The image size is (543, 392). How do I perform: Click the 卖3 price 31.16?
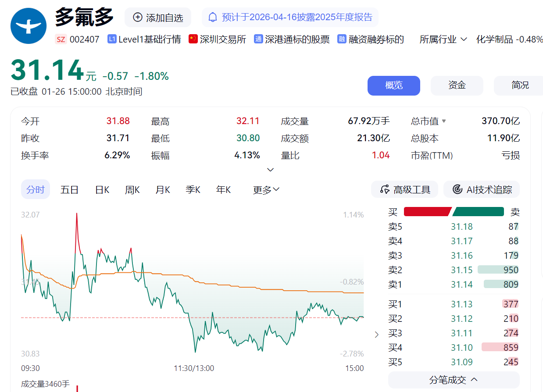462,255
